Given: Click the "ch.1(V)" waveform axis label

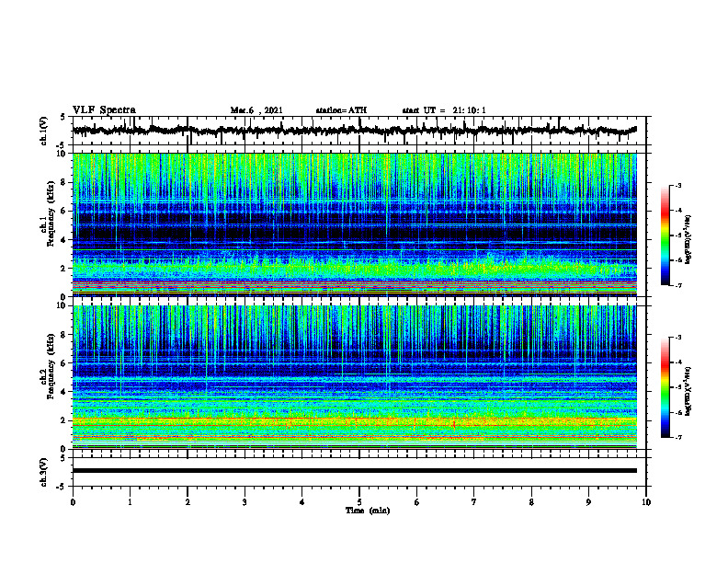Looking at the screenshot, I should pyautogui.click(x=43, y=131).
